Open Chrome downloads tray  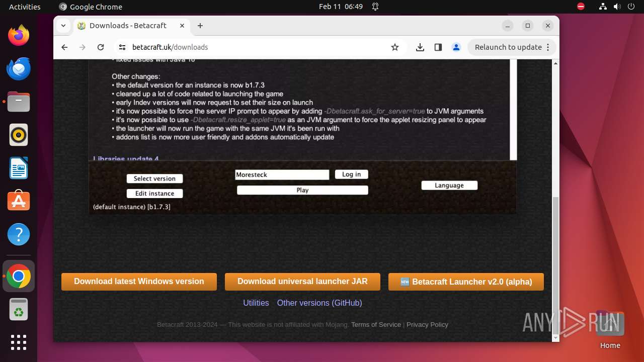tap(420, 47)
